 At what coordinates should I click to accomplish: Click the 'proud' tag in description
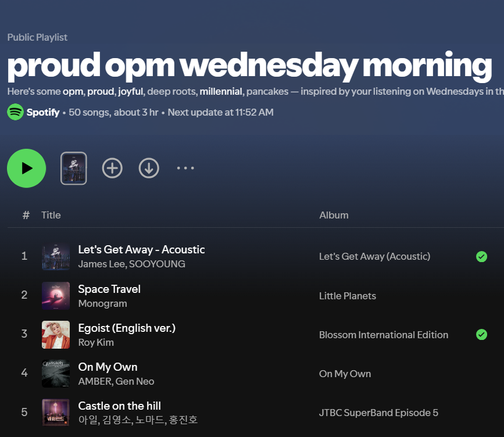101,92
